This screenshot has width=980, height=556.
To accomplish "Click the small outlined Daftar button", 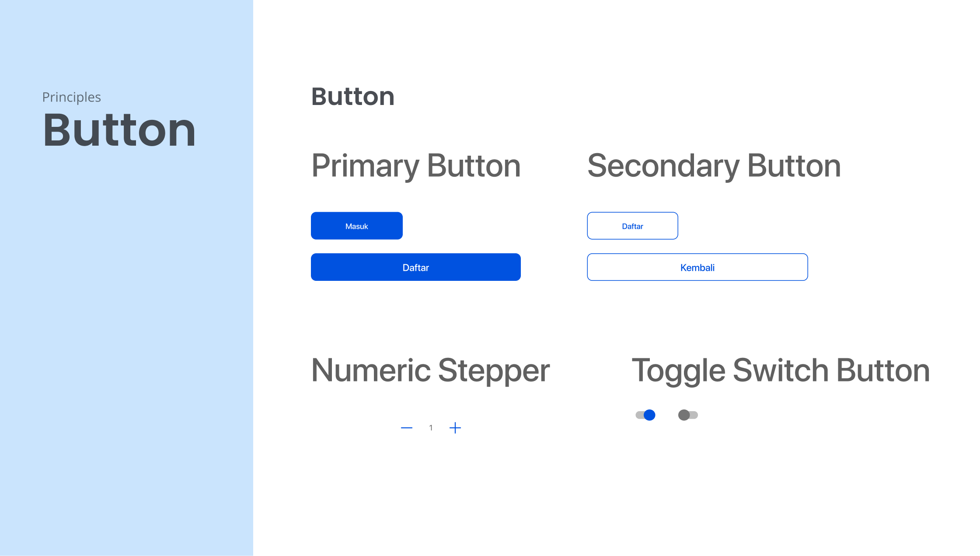I will click(632, 226).
